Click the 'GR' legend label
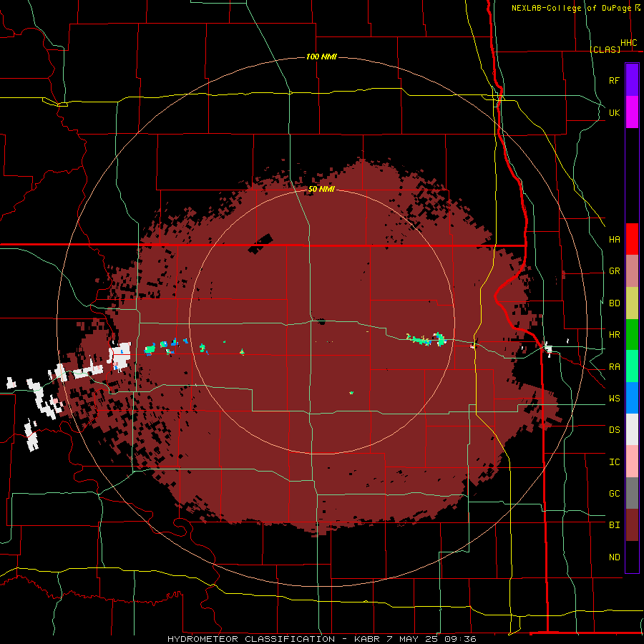This screenshot has width=644, height=644. (x=614, y=271)
